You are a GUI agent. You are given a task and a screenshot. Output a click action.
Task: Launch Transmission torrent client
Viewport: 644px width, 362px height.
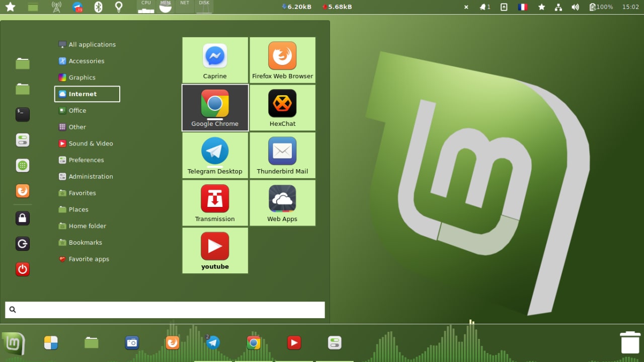pos(215,203)
